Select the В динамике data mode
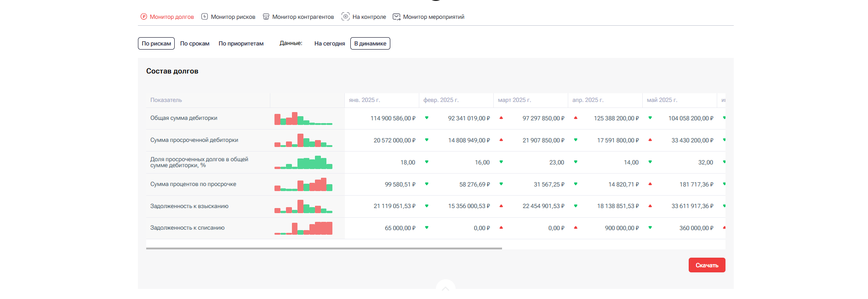The height and width of the screenshot is (299, 868). pos(370,44)
